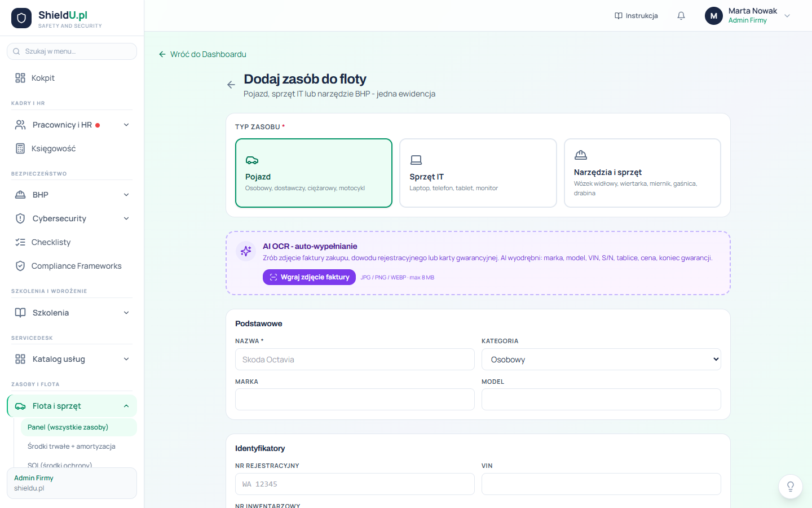Click the Nazwa input field
The width and height of the screenshot is (812, 508).
click(x=355, y=360)
